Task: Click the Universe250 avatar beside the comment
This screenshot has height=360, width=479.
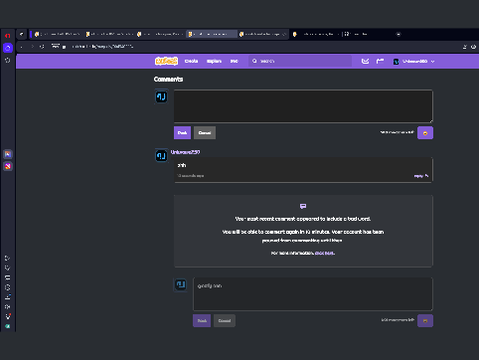Action: coord(161,156)
